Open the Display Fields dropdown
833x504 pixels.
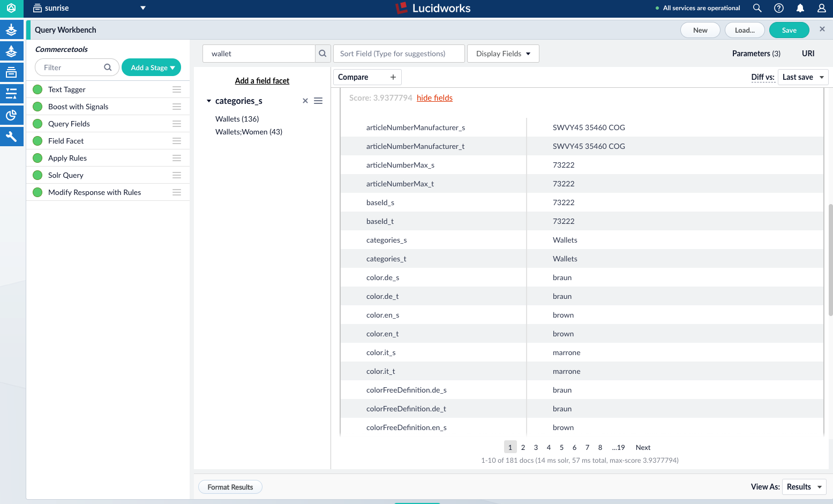coord(503,54)
